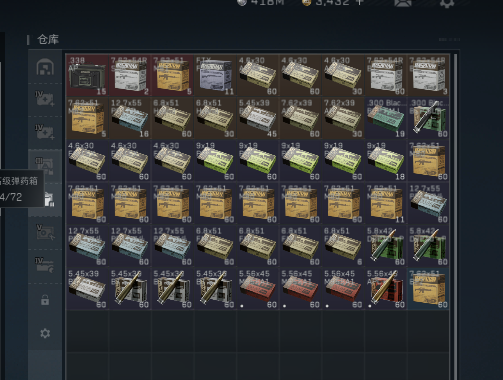Select the .300 Blackout stack of 60
This screenshot has width=503, height=380.
tap(428, 118)
